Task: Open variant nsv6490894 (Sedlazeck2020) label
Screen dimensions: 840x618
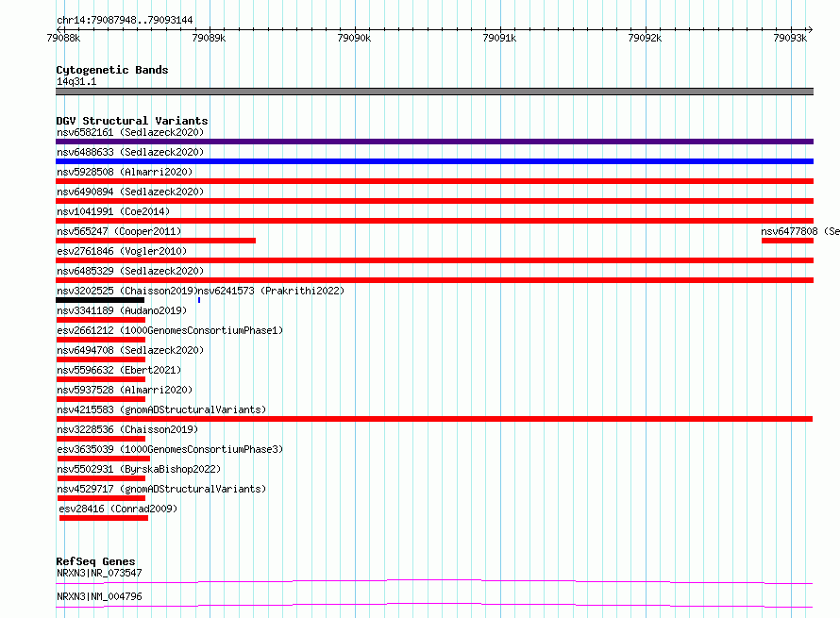Action: tap(130, 192)
